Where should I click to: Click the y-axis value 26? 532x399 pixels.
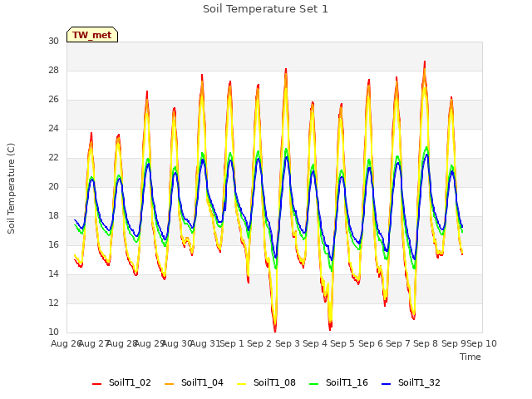(x=53, y=100)
